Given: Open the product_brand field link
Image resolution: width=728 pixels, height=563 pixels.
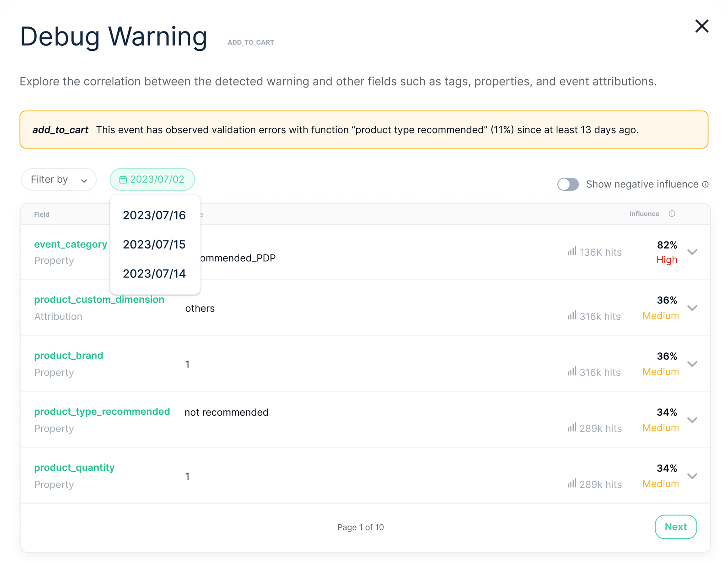Looking at the screenshot, I should pos(69,355).
